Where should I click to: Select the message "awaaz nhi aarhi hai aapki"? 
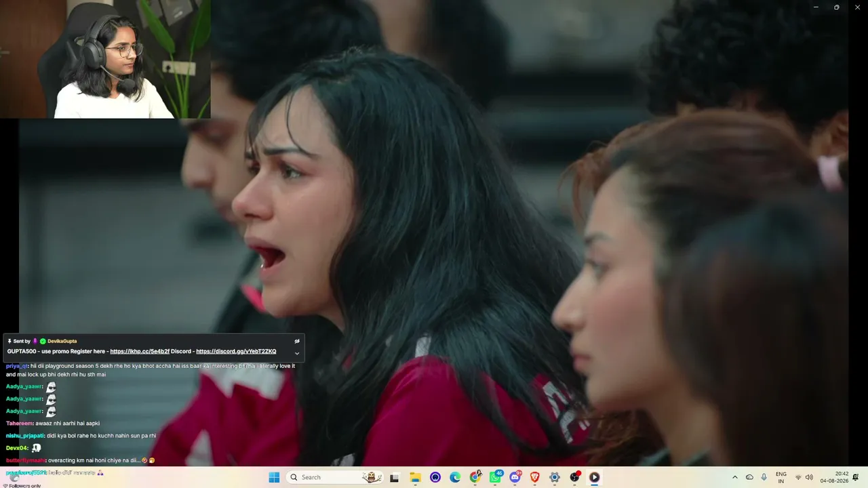(x=67, y=424)
